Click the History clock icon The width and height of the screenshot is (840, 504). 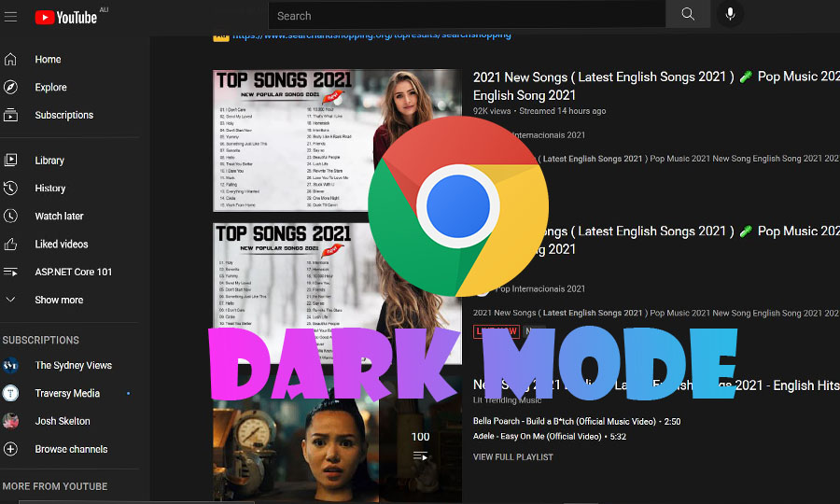coord(11,188)
